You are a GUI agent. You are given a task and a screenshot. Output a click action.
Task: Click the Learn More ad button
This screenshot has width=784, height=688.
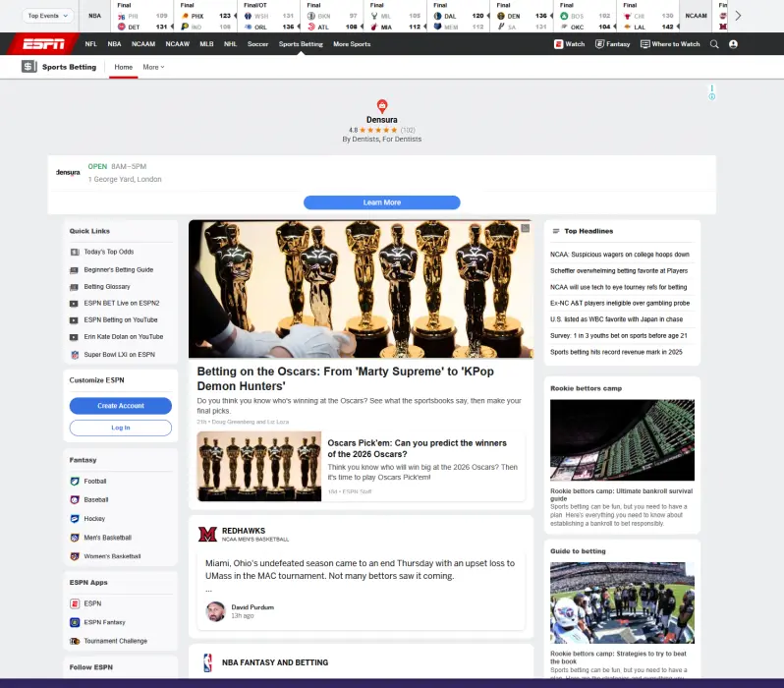[x=382, y=202]
